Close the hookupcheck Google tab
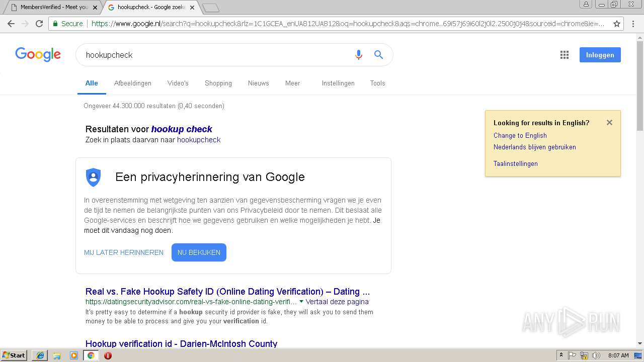This screenshot has width=644, height=362. (192, 8)
